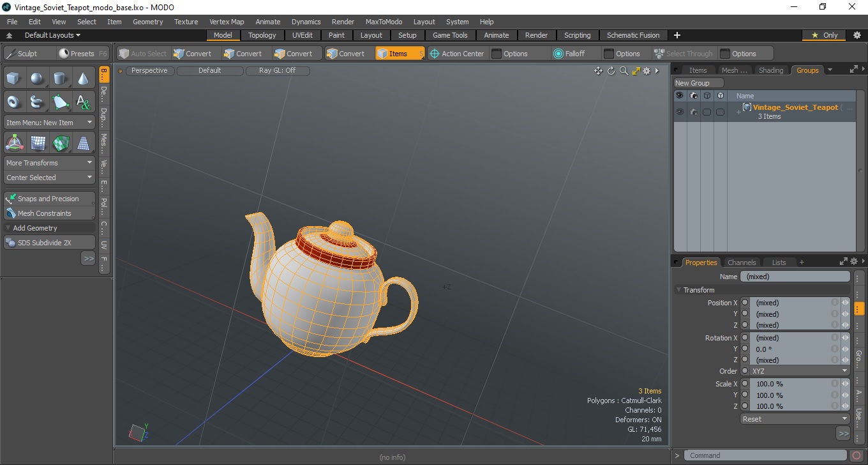868x465 pixels.
Task: Open the Default Layouts dropdown
Action: [x=52, y=35]
